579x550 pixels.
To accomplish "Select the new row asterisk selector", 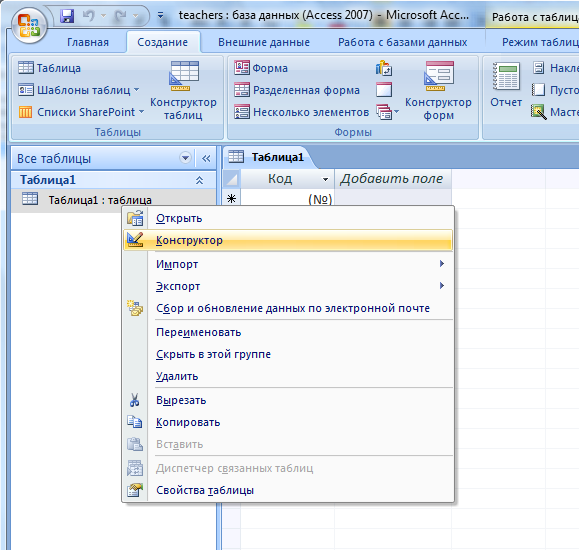I will (x=232, y=199).
